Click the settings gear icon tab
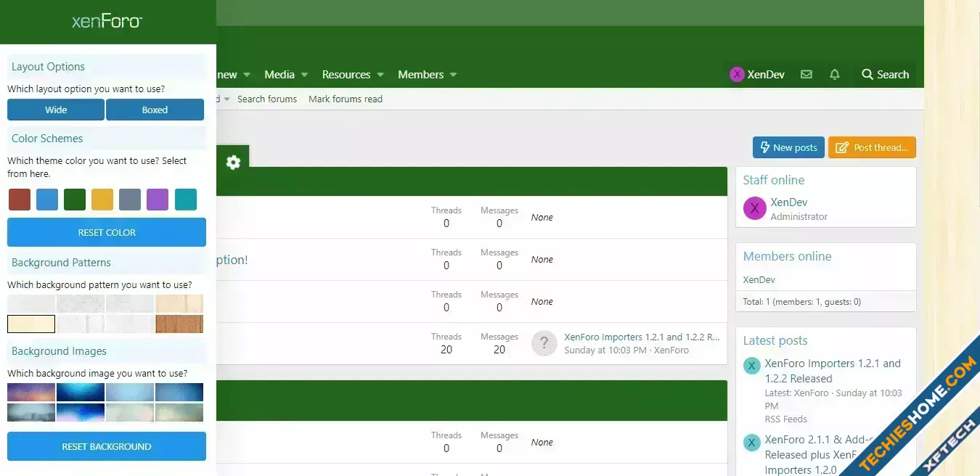This screenshot has width=980, height=476. (x=233, y=163)
